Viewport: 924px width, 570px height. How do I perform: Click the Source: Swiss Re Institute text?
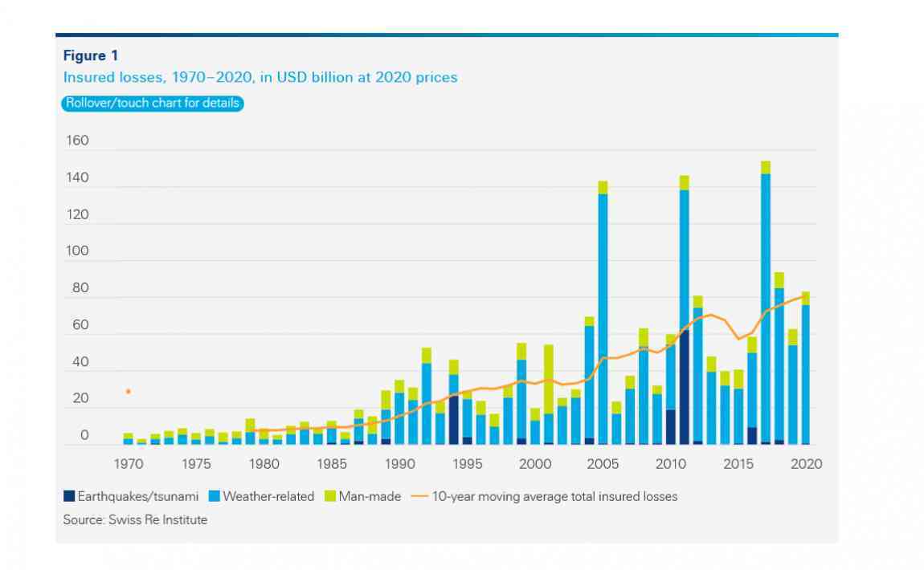[135, 520]
